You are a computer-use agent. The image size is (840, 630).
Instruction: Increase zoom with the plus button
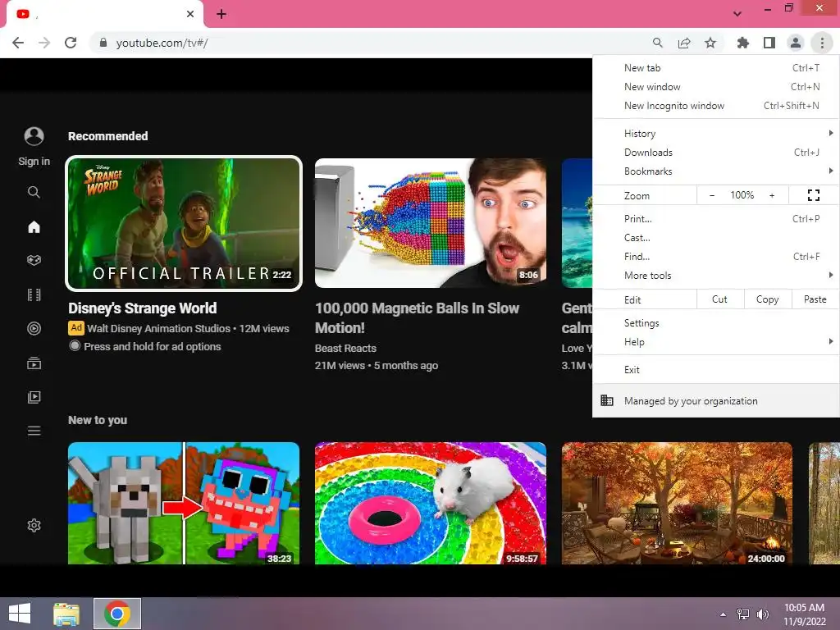[x=772, y=195]
